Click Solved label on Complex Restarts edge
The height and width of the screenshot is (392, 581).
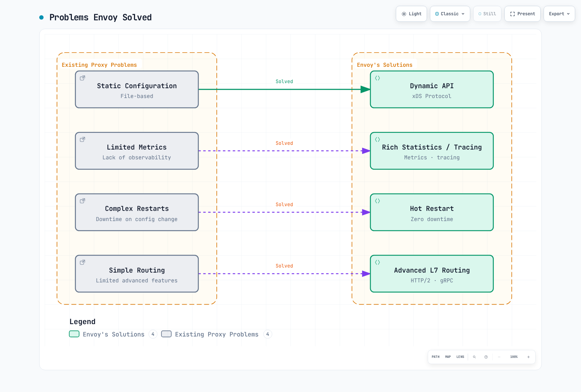click(x=284, y=205)
